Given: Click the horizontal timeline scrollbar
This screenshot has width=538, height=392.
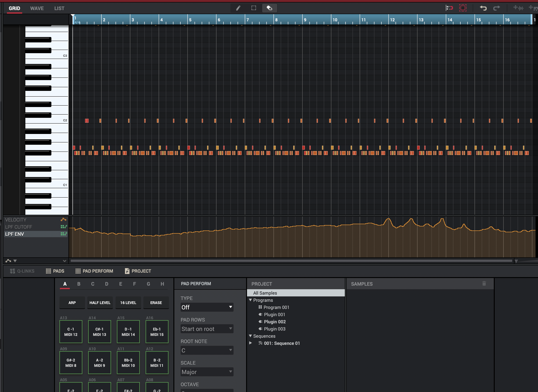Looking at the screenshot, I should point(291,261).
